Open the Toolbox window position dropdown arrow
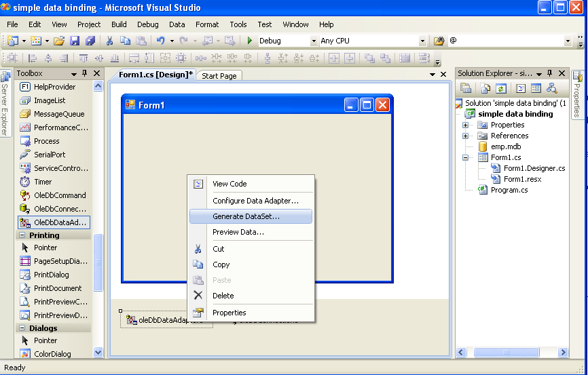588x375 pixels. (74, 74)
